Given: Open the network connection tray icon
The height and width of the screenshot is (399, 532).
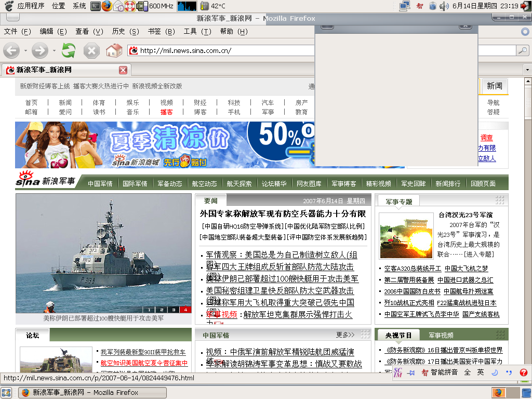Looking at the screenshot, I should pos(405,6).
